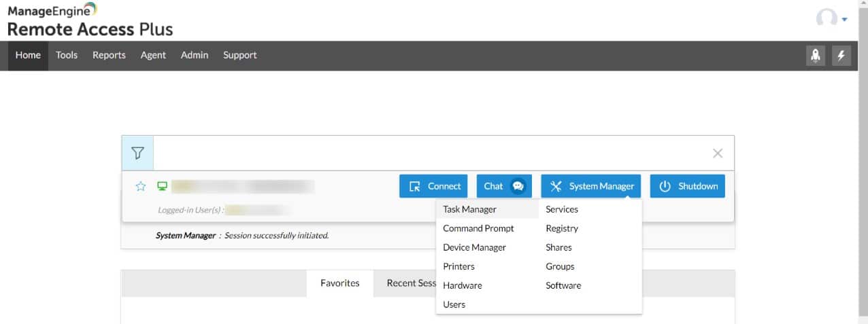
Task: Select Task Manager from System Manager menu
Action: [x=487, y=209]
